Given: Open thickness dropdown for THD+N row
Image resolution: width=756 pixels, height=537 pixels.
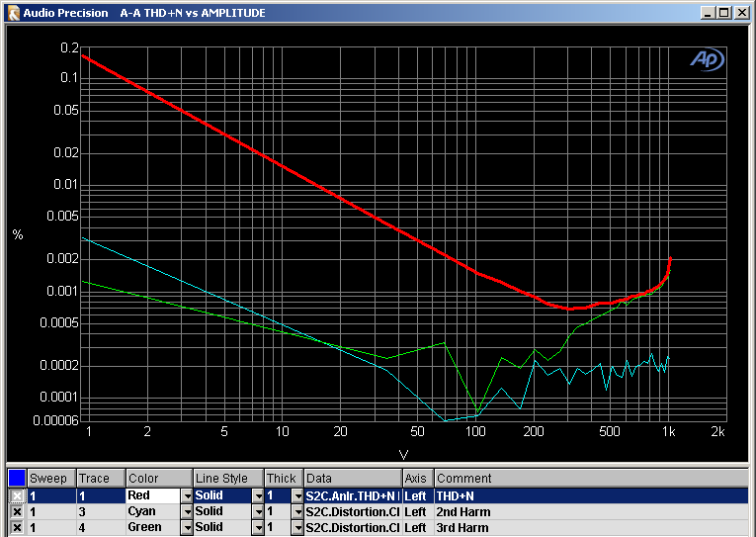Looking at the screenshot, I should (x=297, y=496).
